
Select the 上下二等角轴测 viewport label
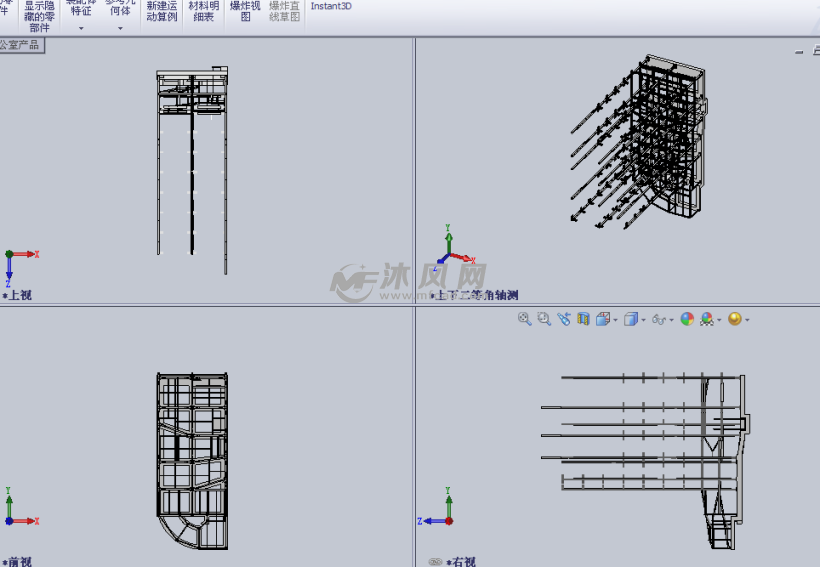point(475,295)
